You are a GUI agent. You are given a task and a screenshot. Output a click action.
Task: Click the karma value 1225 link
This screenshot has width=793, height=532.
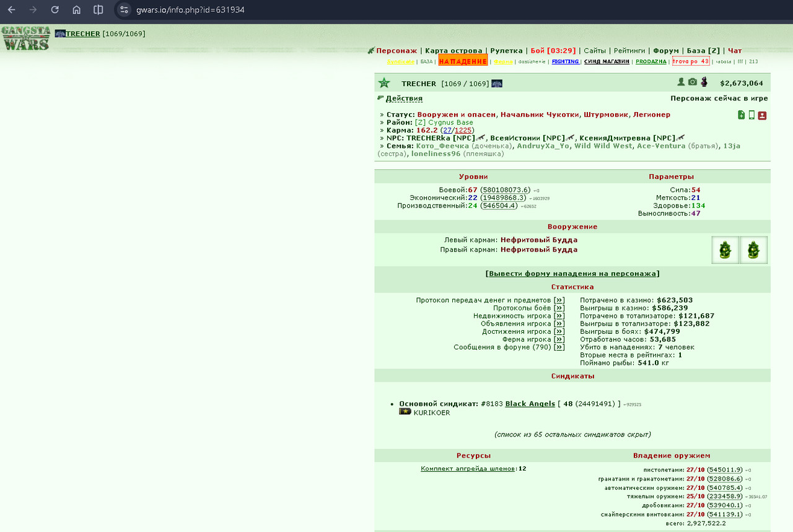463,130
